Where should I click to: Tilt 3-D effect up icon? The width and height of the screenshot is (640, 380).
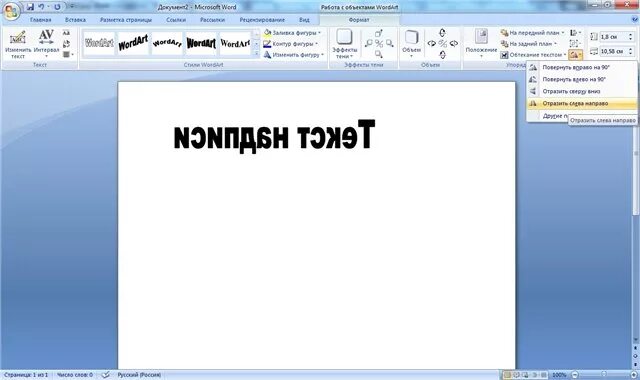pos(442,33)
